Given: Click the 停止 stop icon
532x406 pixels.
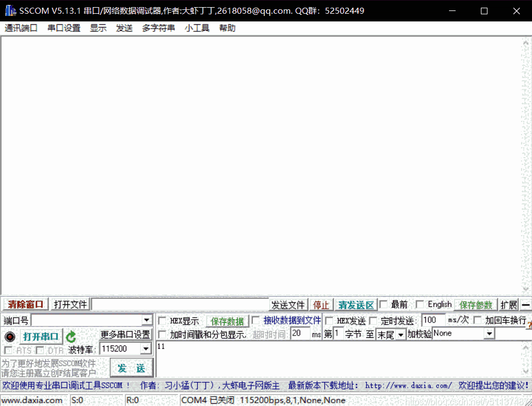Looking at the screenshot, I should click(x=321, y=304).
